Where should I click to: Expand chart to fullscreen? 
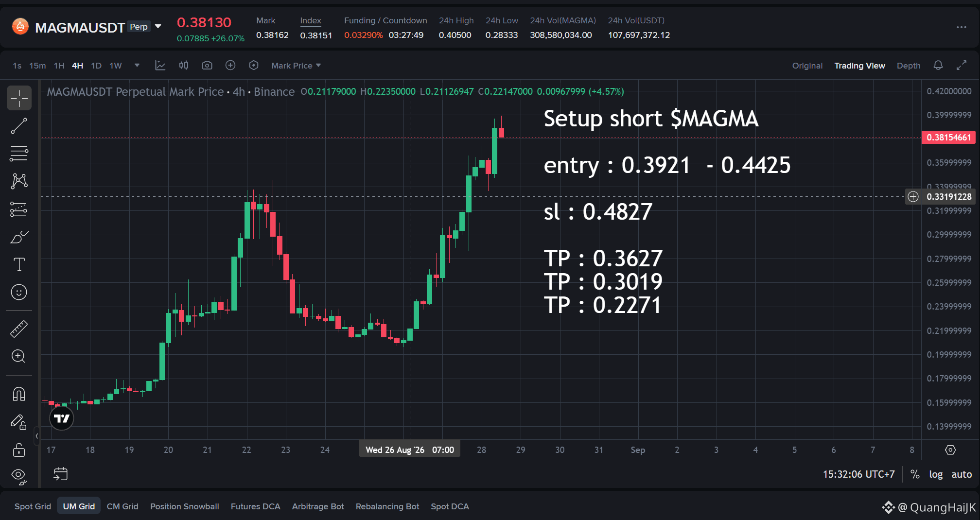(962, 66)
